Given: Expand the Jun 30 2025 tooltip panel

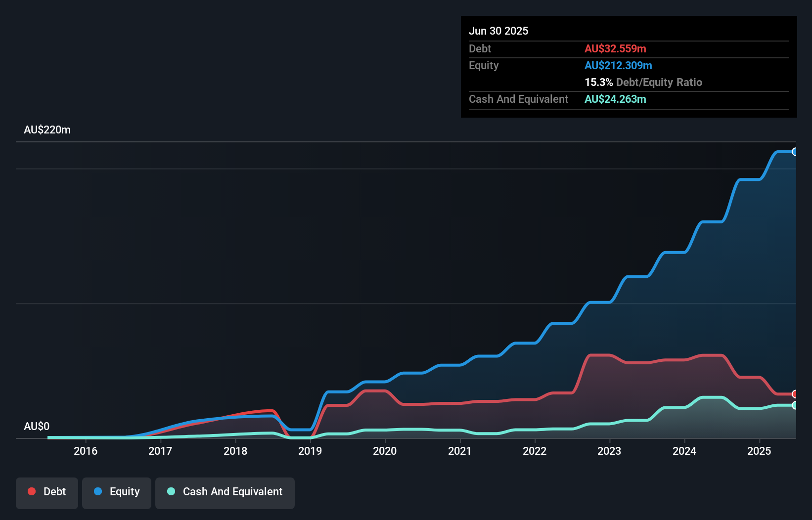Looking at the screenshot, I should (x=499, y=31).
